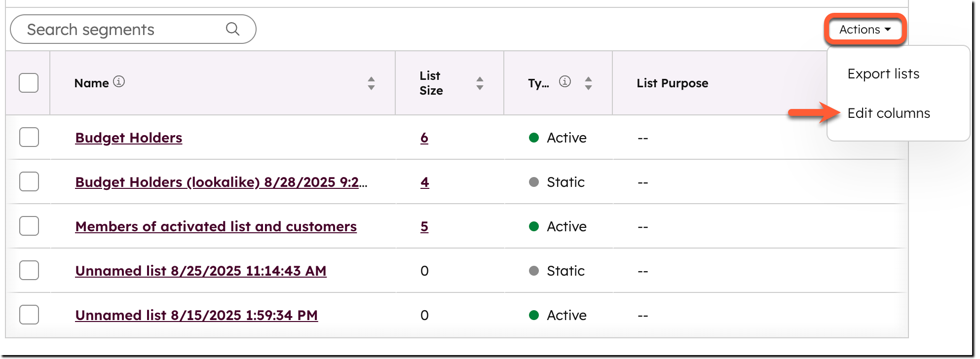Click the sort arrows on List Size column
The width and height of the screenshot is (980, 359).
coord(479,83)
